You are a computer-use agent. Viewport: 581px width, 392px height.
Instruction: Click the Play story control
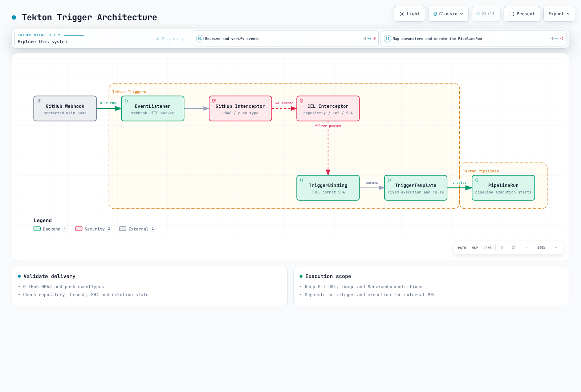point(170,39)
